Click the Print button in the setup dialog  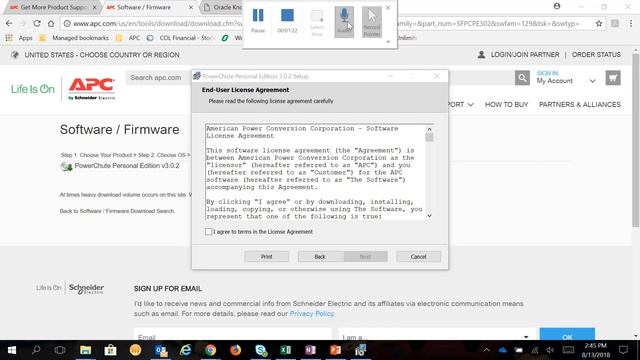coord(267,256)
